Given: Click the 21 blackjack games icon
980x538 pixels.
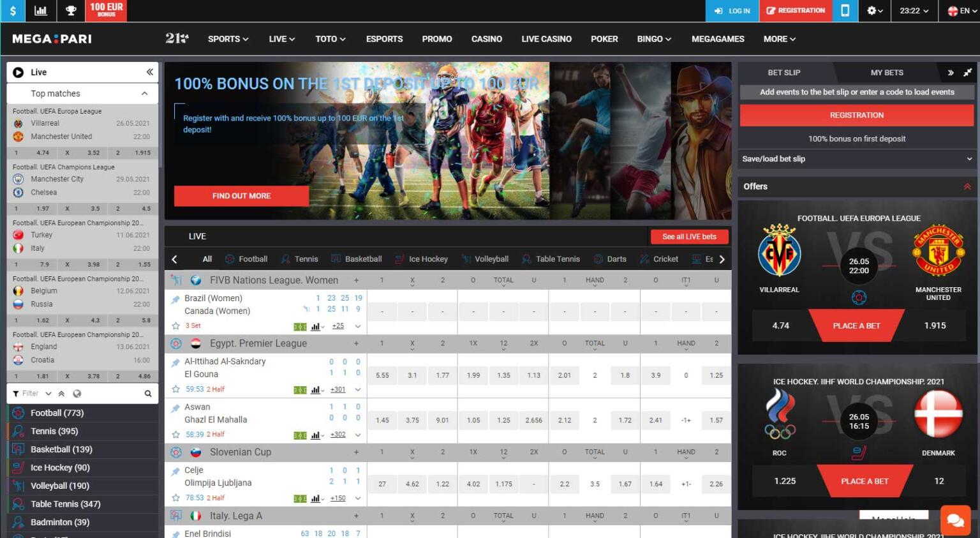Looking at the screenshot, I should 177,39.
